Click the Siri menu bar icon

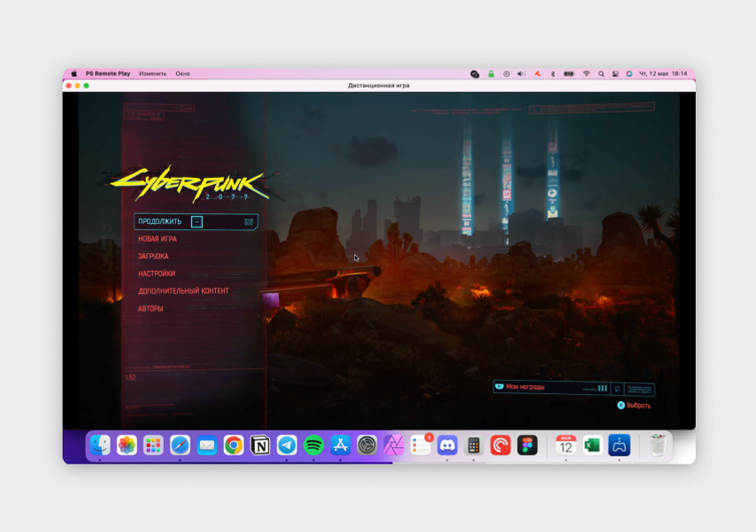(629, 73)
